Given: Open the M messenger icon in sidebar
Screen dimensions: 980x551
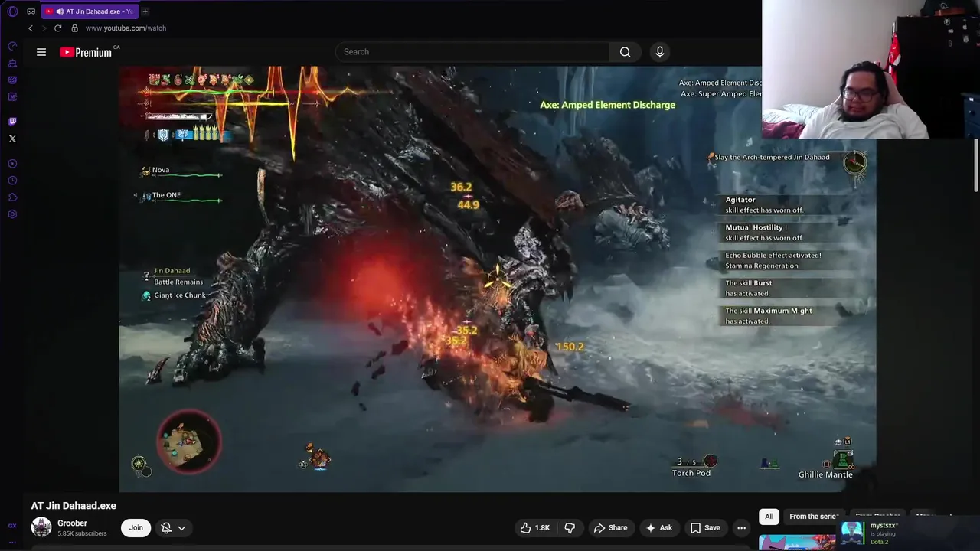Looking at the screenshot, I should click(12, 96).
